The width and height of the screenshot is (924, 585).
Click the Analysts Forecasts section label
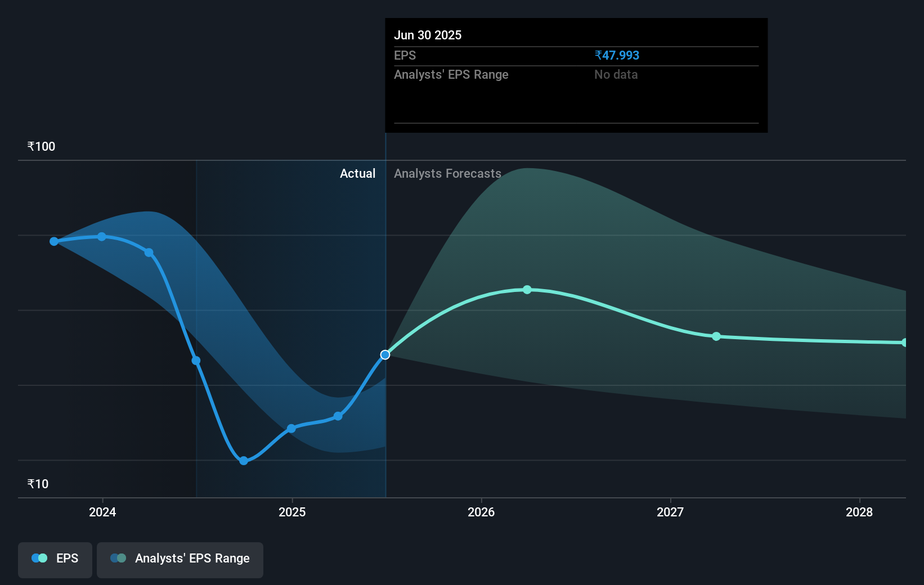coord(447,174)
